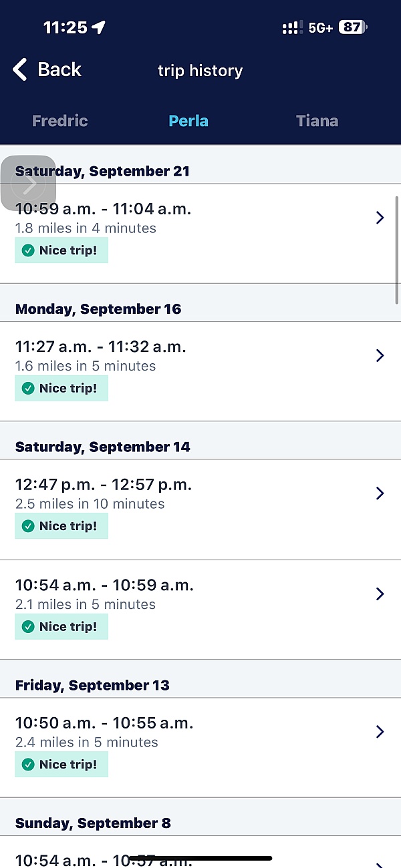Tap the location arrow in status bar

click(99, 27)
